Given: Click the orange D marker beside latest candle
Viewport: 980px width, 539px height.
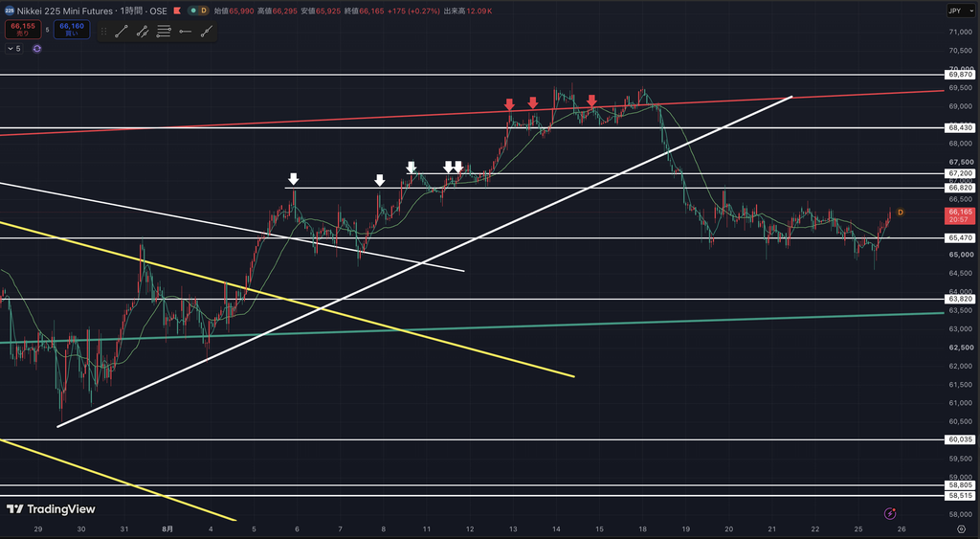Looking at the screenshot, I should tap(900, 213).
